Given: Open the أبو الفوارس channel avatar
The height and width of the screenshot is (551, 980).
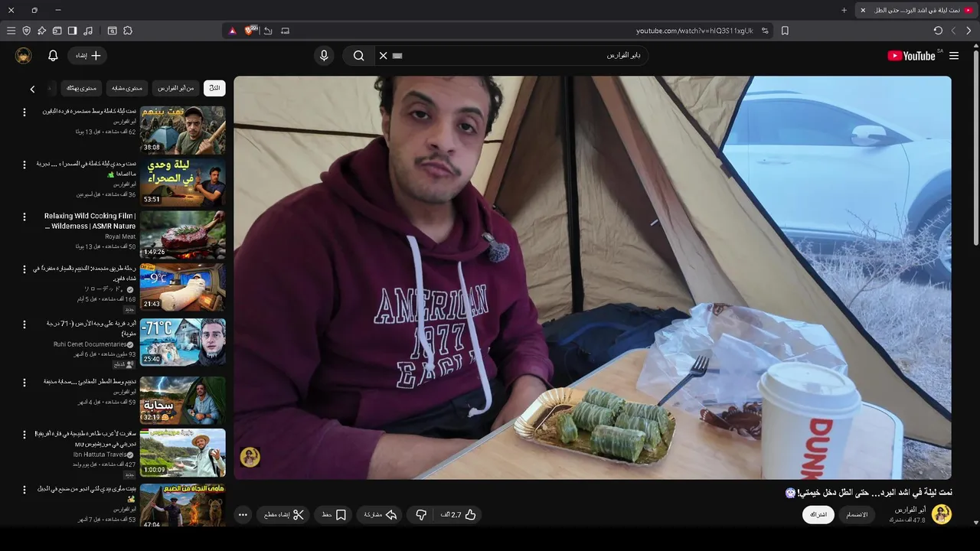Looking at the screenshot, I should (941, 514).
